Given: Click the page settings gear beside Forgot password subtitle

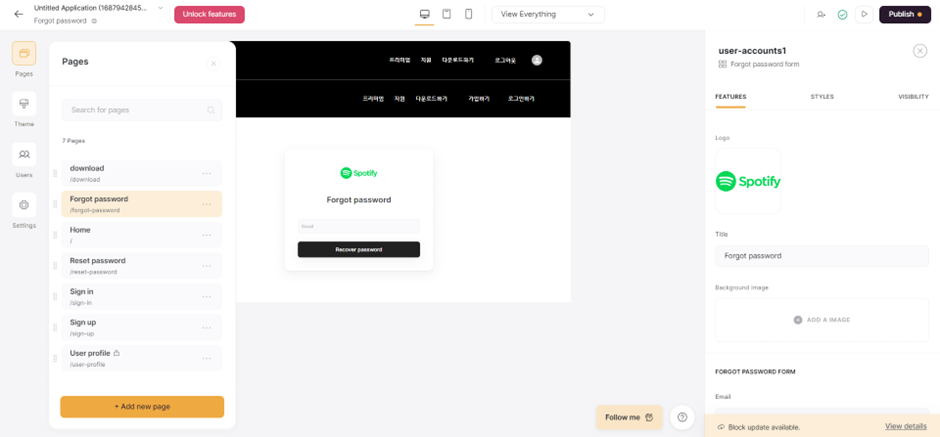Looking at the screenshot, I should click(x=94, y=21).
